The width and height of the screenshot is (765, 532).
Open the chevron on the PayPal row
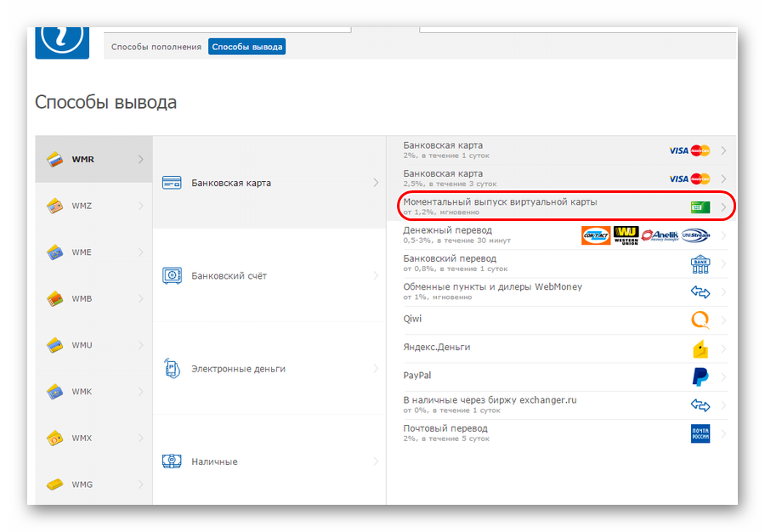point(723,377)
